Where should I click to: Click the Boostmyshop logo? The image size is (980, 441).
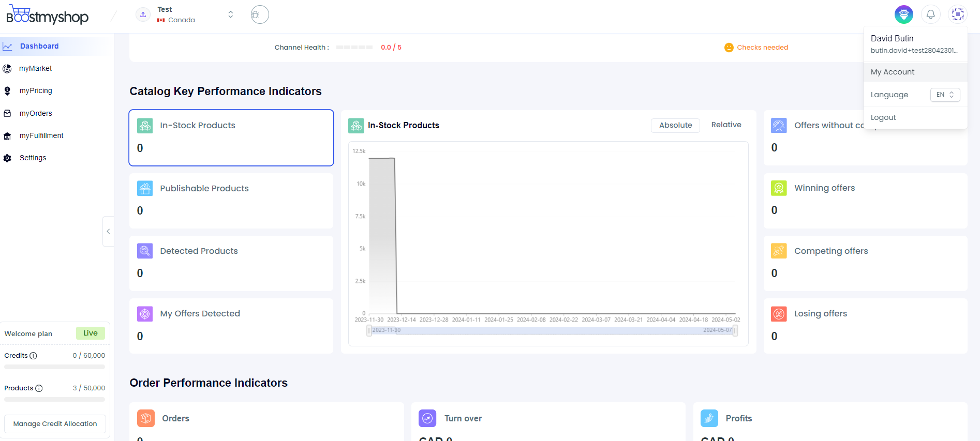pos(48,15)
